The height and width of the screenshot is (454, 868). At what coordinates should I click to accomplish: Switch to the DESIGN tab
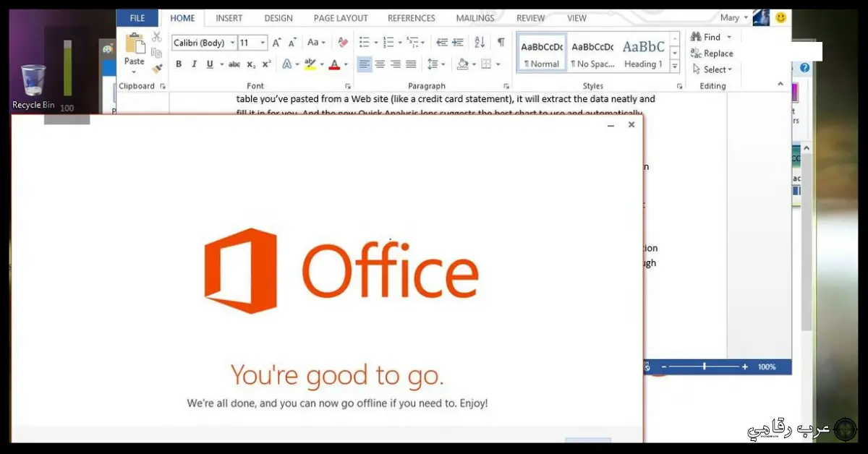tap(278, 18)
